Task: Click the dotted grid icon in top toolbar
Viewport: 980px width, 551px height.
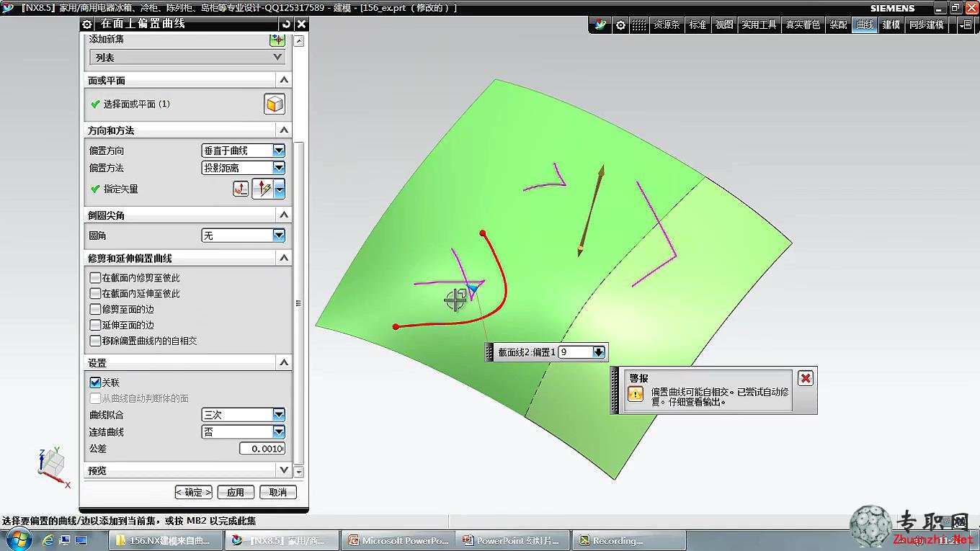Action: coord(639,25)
